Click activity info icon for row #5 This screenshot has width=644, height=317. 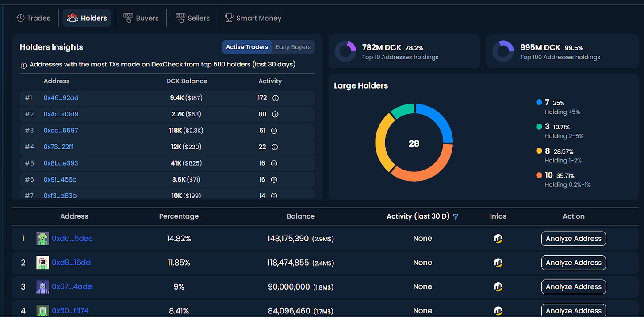pos(274,163)
